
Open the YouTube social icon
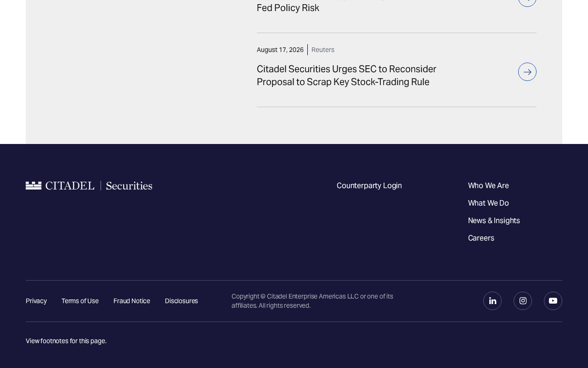[553, 301]
